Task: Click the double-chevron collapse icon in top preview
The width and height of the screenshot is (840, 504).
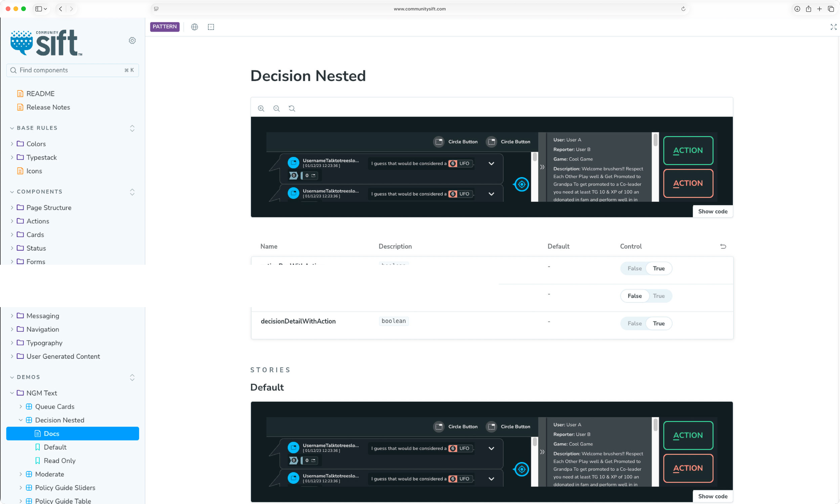Action: (x=542, y=167)
